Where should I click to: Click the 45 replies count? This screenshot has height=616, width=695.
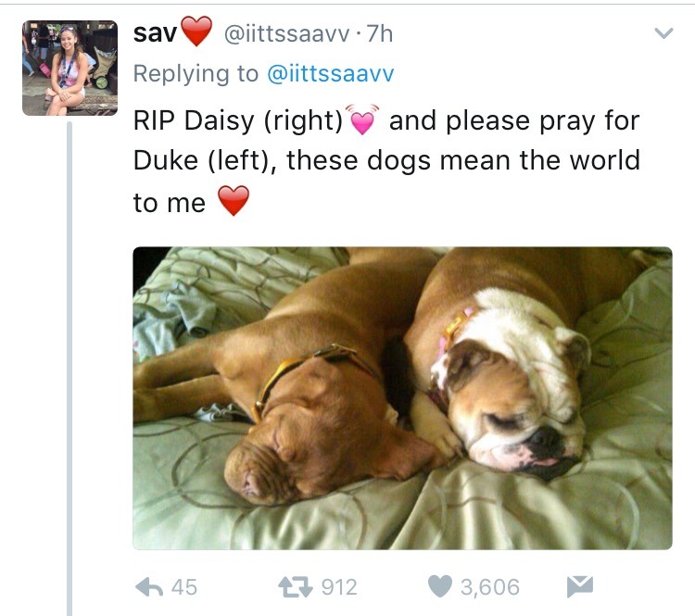point(184,586)
